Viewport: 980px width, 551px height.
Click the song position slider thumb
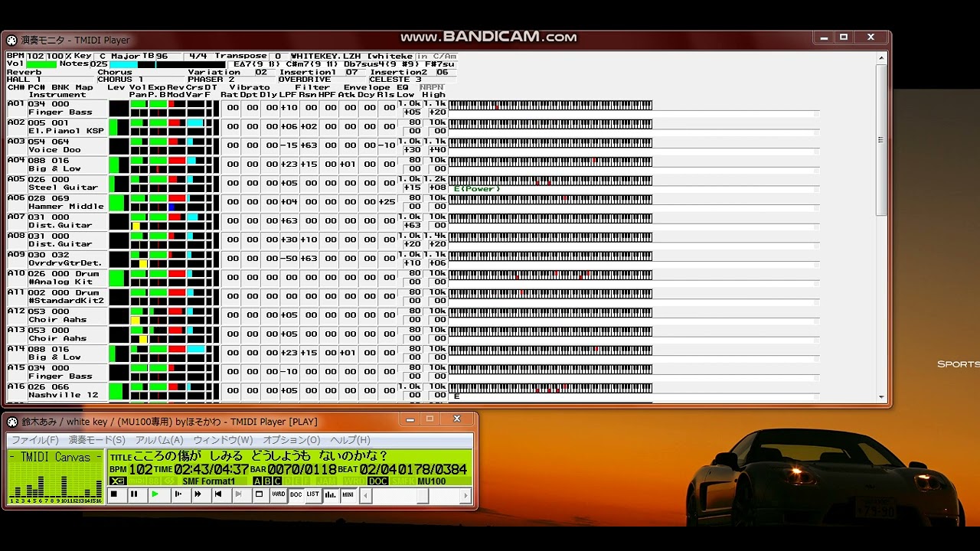(x=423, y=496)
